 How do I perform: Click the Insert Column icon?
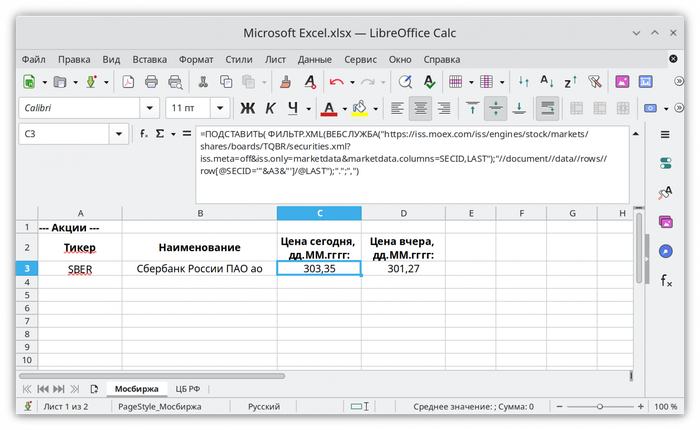point(486,82)
